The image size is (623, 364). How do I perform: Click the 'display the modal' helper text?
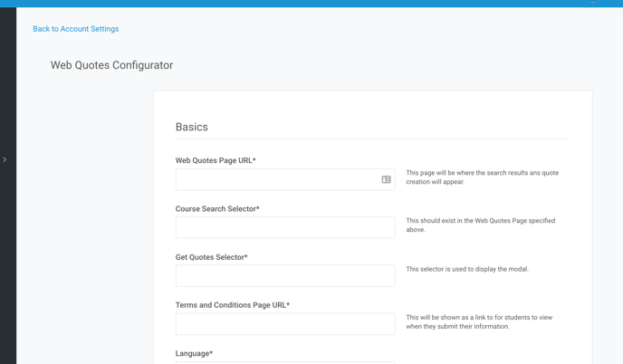467,269
